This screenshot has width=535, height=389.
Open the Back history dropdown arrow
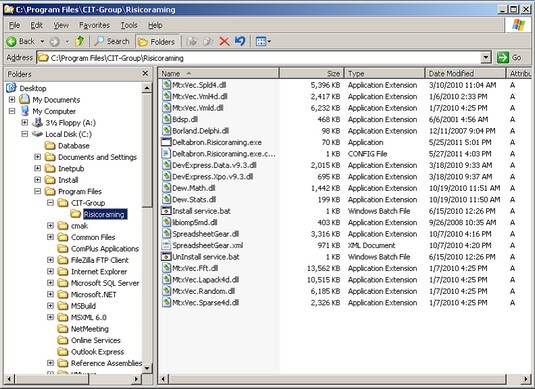[42, 42]
